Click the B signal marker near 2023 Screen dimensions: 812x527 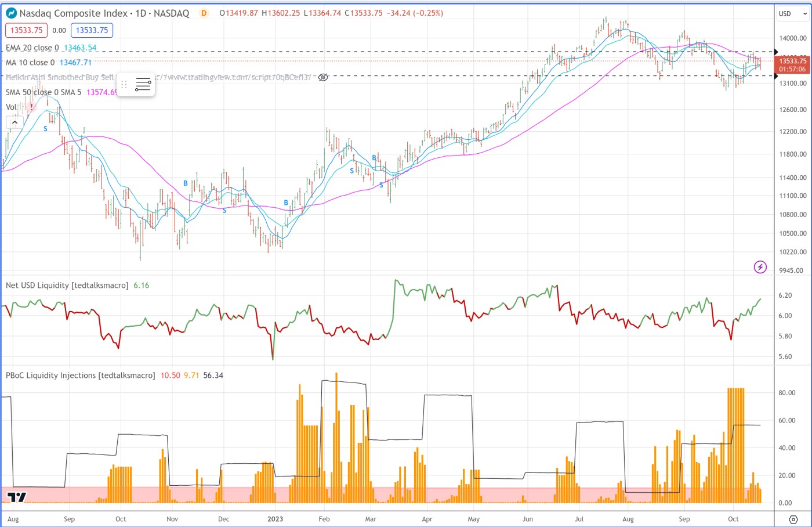coord(286,203)
